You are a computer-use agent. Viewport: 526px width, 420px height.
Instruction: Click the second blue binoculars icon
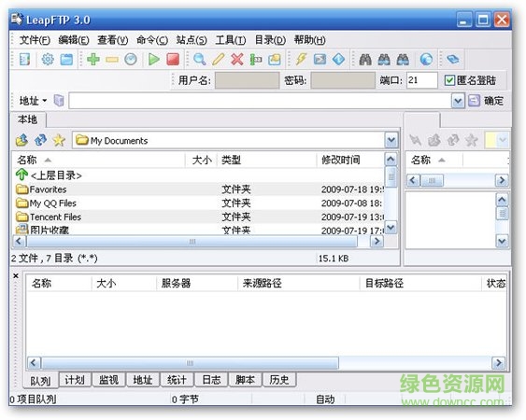[384, 60]
